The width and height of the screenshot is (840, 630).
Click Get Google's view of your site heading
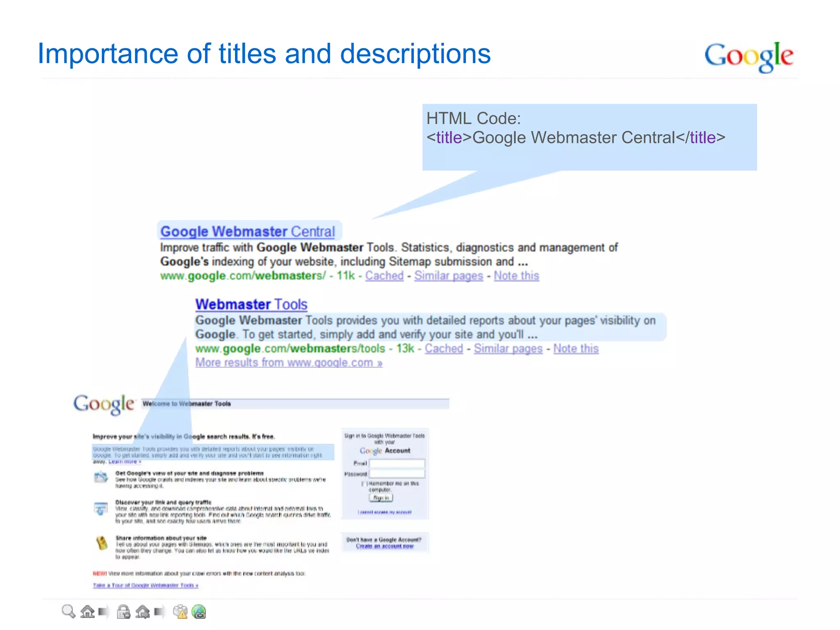pyautogui.click(x=189, y=473)
